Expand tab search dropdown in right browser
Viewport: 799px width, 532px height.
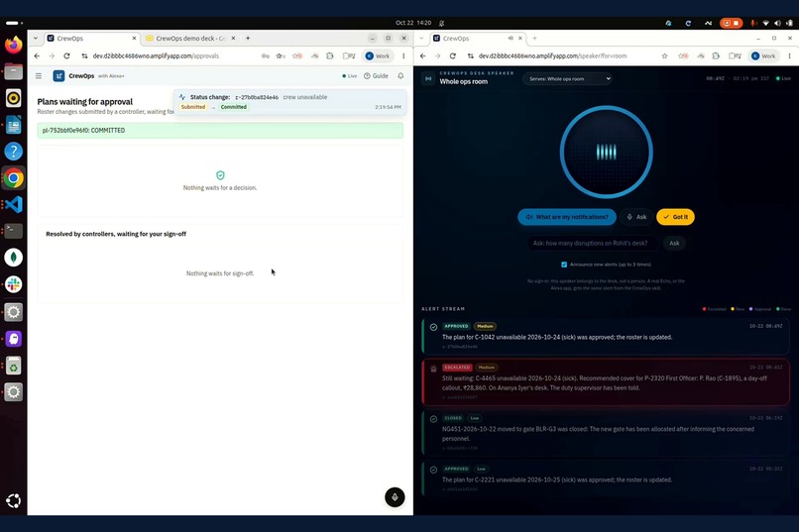421,39
